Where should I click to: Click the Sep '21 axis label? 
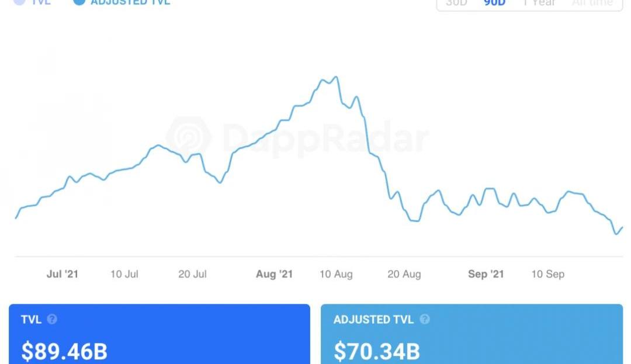click(x=486, y=274)
